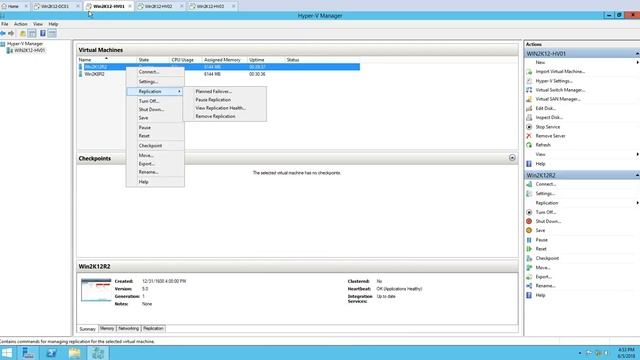
Task: Click Edit Disk in the Actions pane
Action: pos(545,108)
